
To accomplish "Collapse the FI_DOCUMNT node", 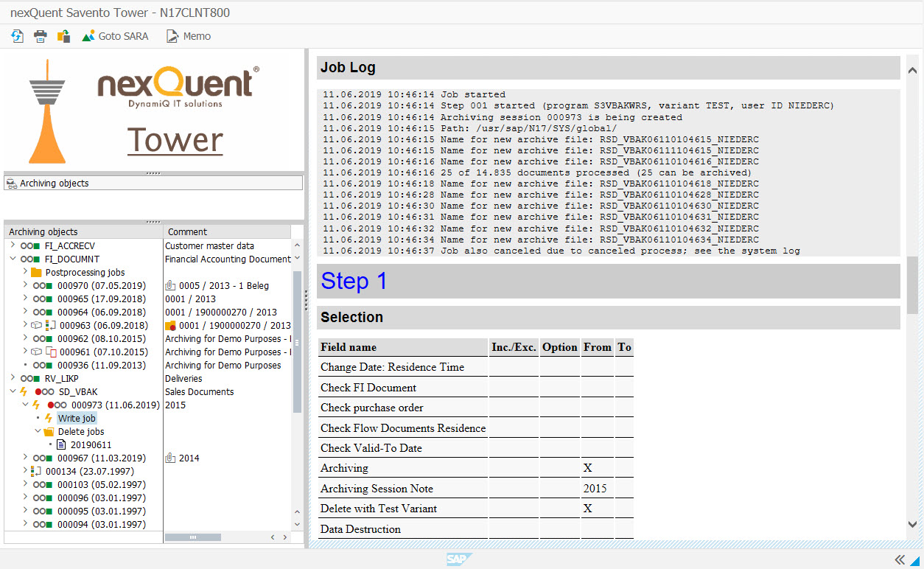I will click(x=13, y=259).
